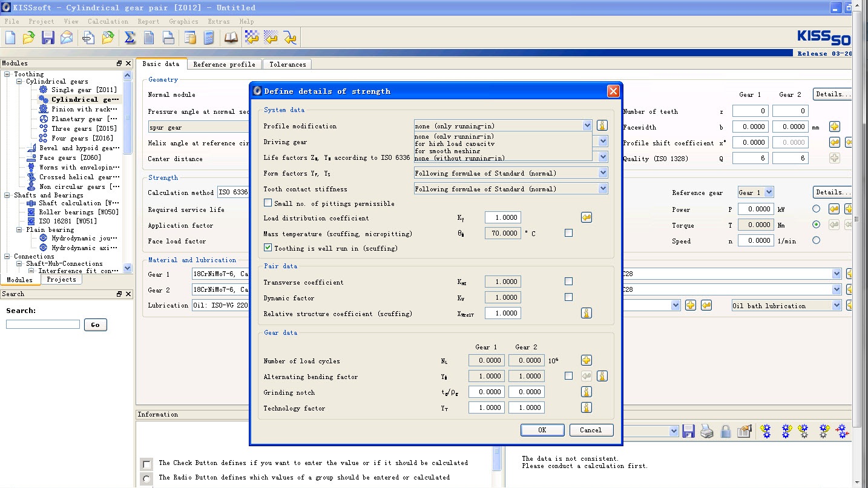This screenshot has height=488, width=868.
Task: Toggle the Mass temperature checkbox
Action: coord(568,232)
